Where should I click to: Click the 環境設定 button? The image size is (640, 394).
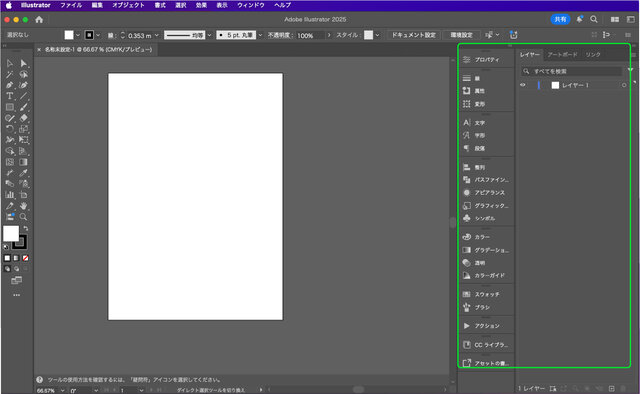[462, 35]
